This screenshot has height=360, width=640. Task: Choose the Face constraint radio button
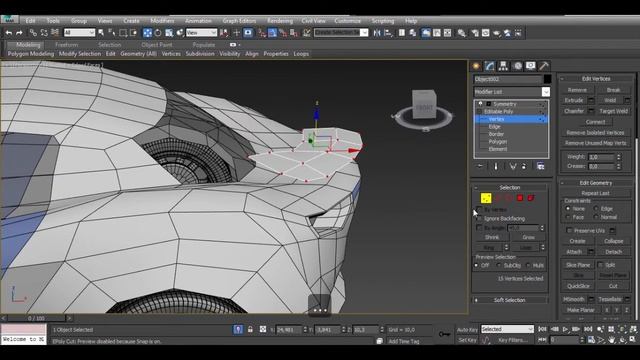pyautogui.click(x=568, y=217)
